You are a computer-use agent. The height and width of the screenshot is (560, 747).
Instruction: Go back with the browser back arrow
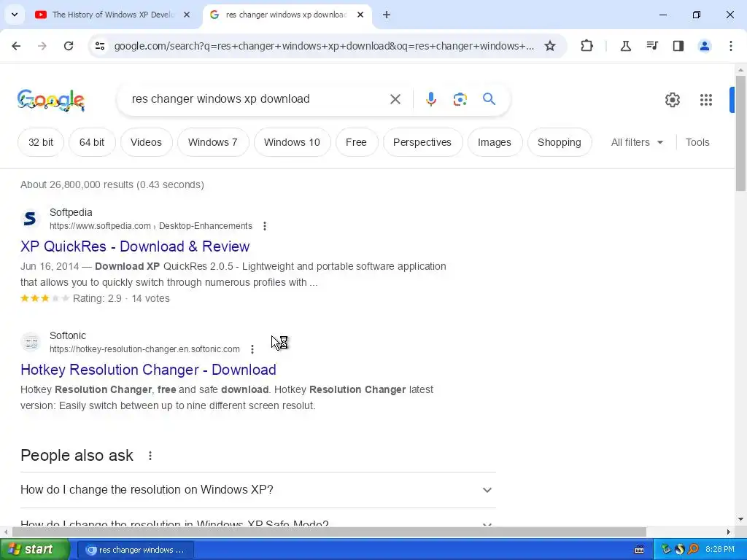tap(16, 46)
